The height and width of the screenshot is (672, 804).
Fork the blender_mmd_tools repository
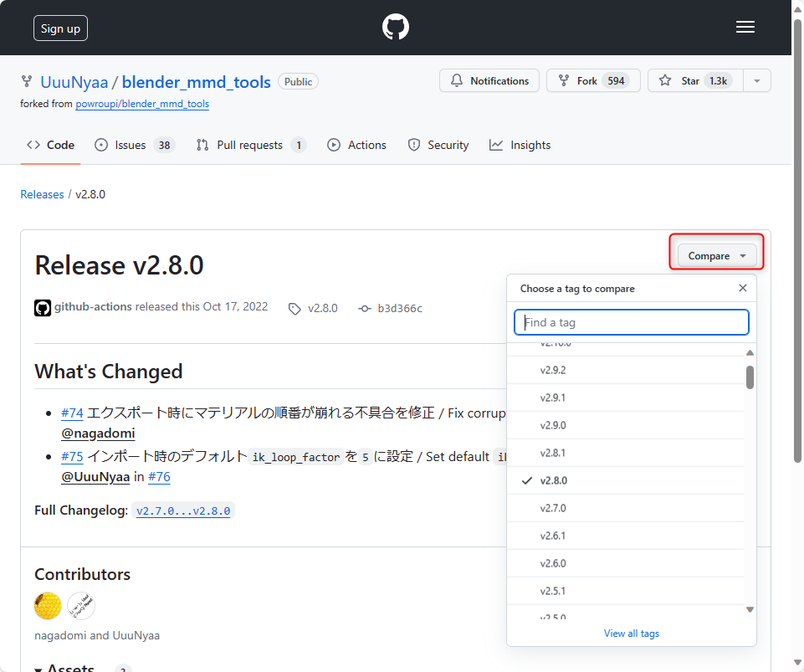593,80
